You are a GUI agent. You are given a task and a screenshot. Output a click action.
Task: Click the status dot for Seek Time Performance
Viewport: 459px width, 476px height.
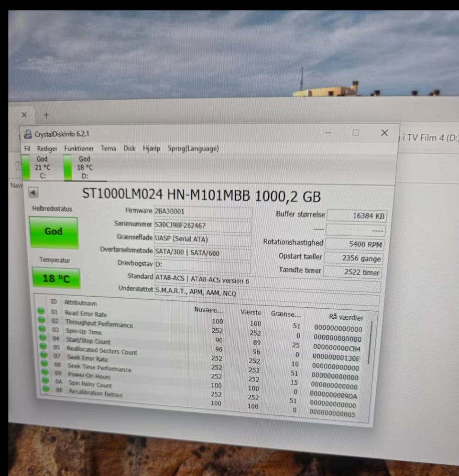45,363
